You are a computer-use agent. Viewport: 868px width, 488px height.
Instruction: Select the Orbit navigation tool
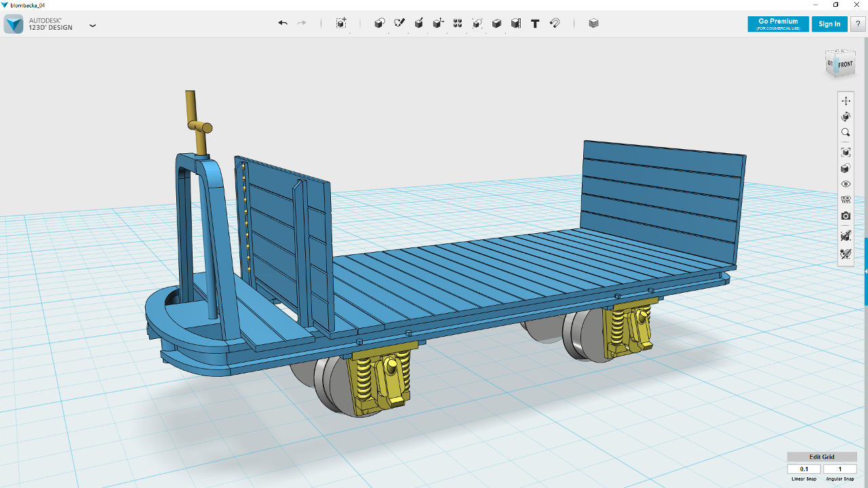(x=846, y=117)
